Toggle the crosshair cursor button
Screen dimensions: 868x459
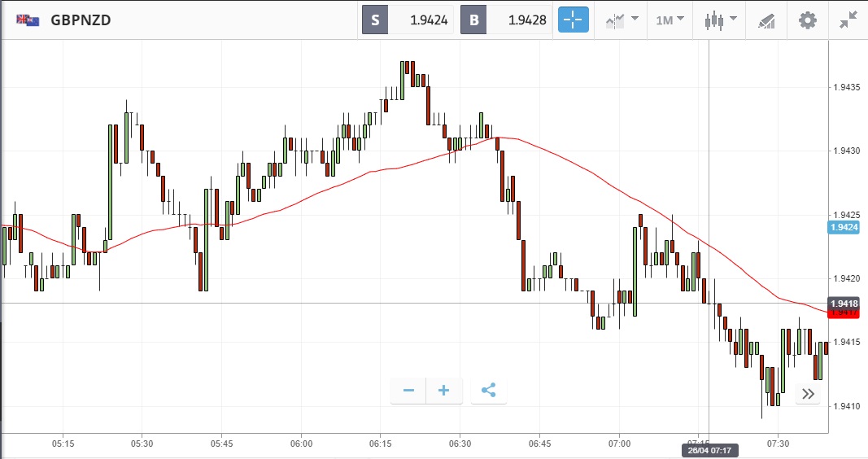573,20
